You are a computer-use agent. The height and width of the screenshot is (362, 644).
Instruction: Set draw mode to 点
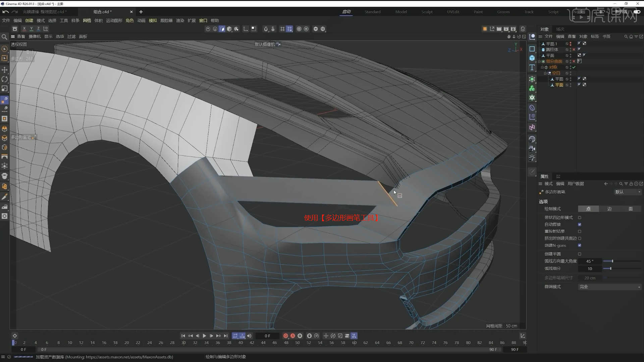[x=588, y=209]
